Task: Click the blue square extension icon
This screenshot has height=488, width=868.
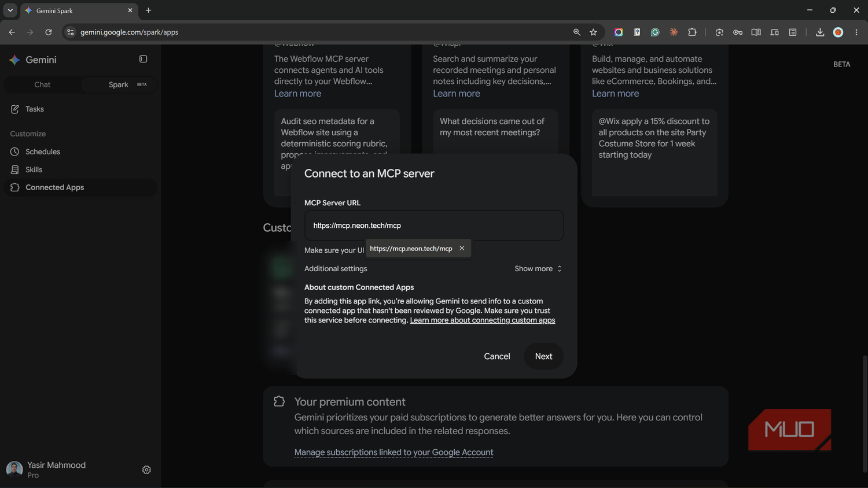Action: coord(637,32)
